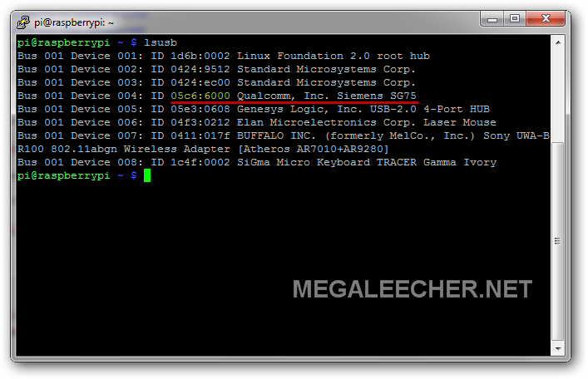Click the vertical scrollbar thumb grip
Screen dimensions: 588x379
point(557,241)
